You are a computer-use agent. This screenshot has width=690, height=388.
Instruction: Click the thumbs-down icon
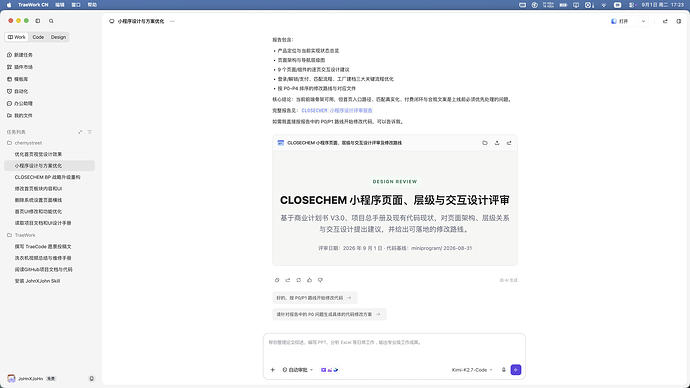320,280
